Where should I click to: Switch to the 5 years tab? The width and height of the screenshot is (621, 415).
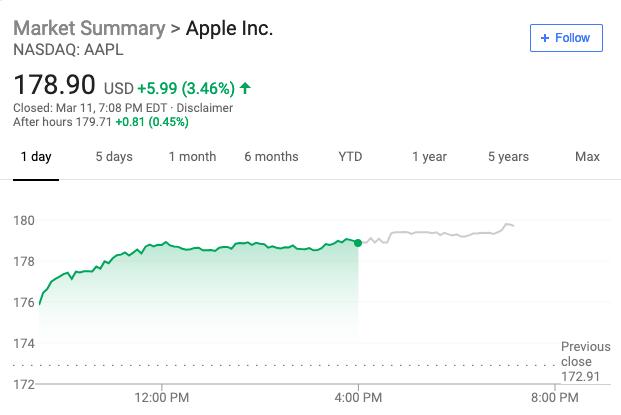pos(508,157)
